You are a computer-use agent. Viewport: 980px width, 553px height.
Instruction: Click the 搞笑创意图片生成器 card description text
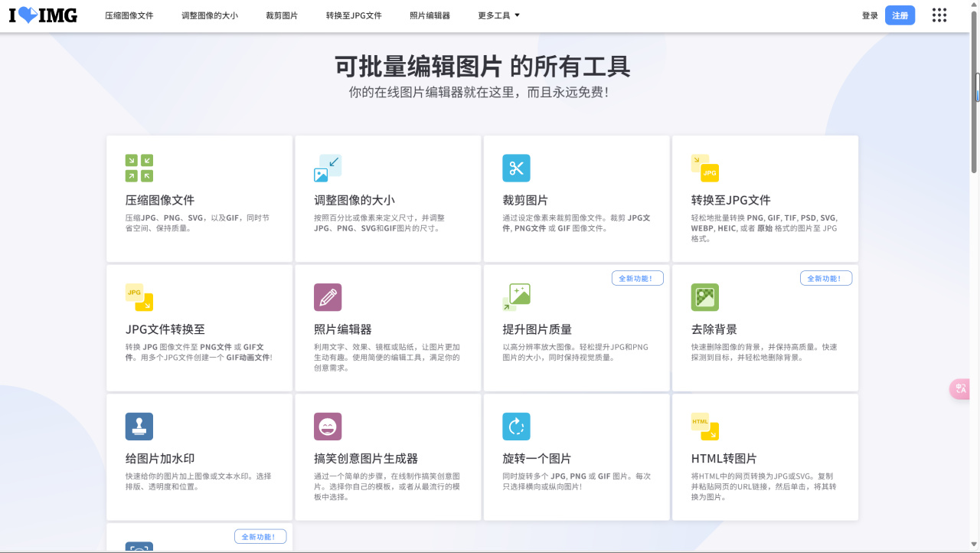click(387, 487)
